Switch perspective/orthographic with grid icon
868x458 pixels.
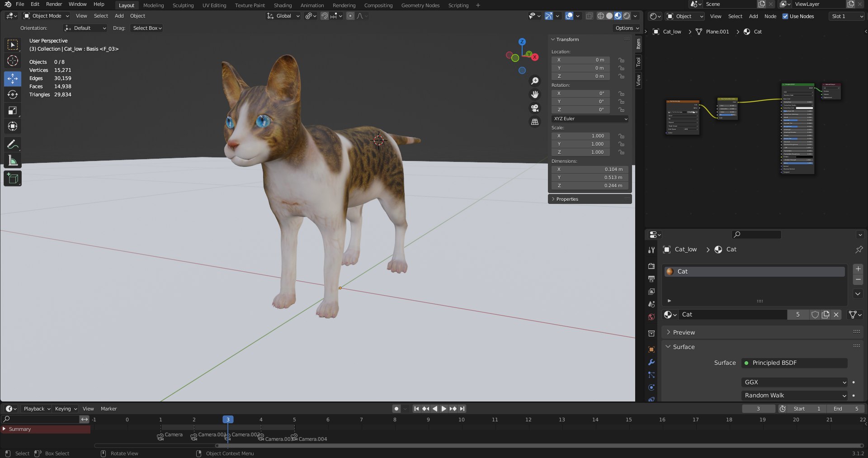coord(535,122)
